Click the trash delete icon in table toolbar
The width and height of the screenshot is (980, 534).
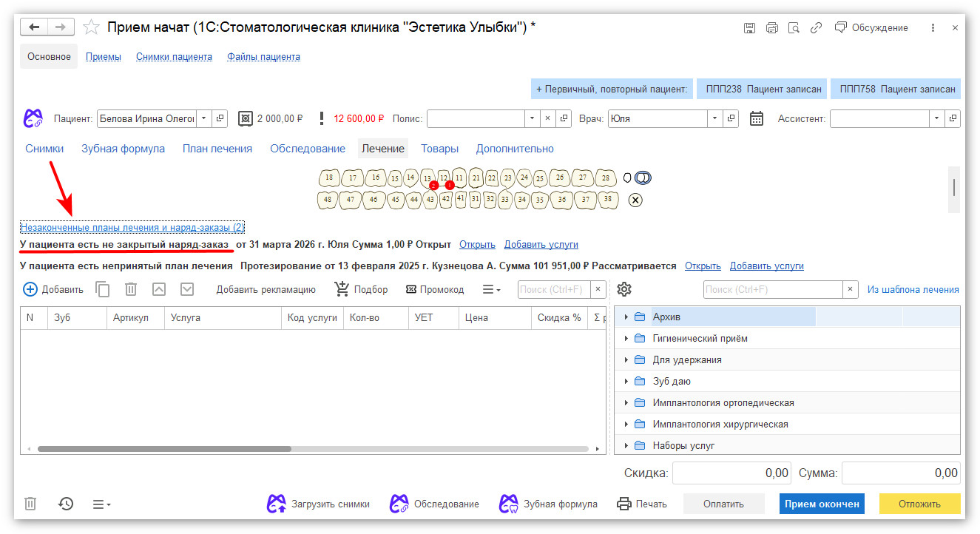131,289
